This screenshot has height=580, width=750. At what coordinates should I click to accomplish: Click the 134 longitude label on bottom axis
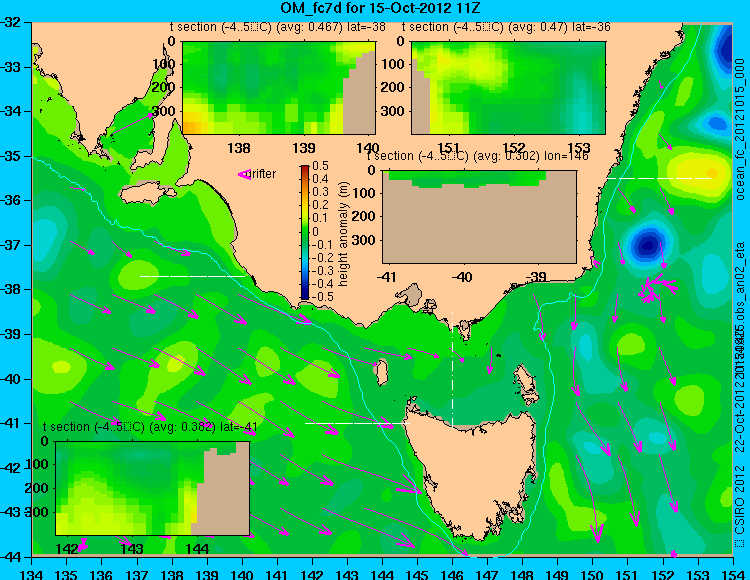pos(32,574)
